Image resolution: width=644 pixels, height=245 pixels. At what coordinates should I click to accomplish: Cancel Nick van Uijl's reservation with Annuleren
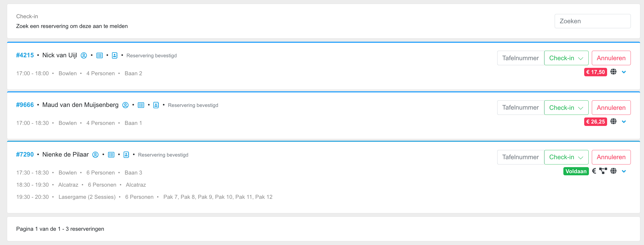pyautogui.click(x=611, y=58)
